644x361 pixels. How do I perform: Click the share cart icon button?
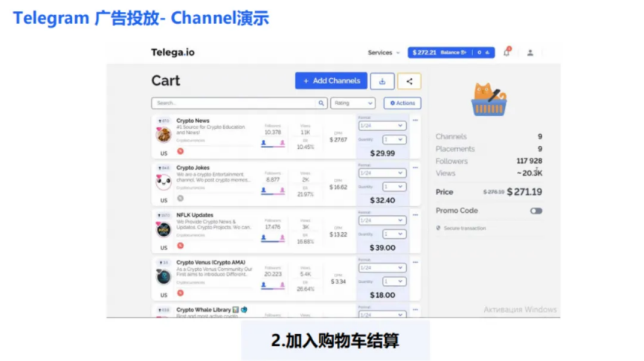click(x=409, y=81)
